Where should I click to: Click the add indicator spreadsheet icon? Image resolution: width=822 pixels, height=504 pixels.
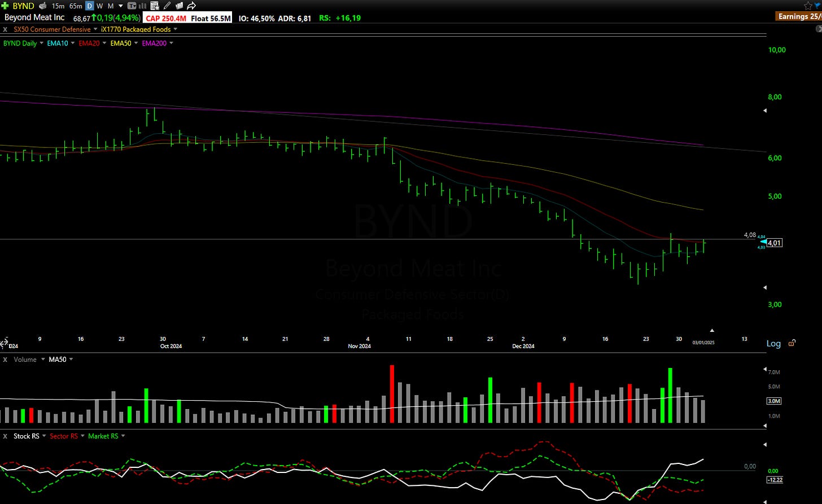click(155, 6)
